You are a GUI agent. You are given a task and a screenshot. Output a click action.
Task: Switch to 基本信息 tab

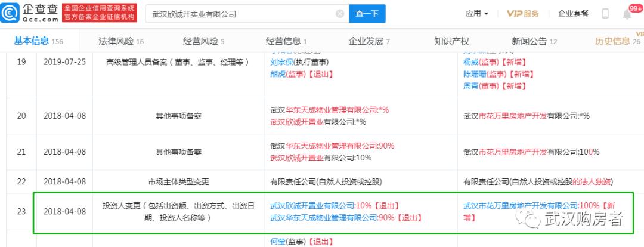pyautogui.click(x=39, y=41)
